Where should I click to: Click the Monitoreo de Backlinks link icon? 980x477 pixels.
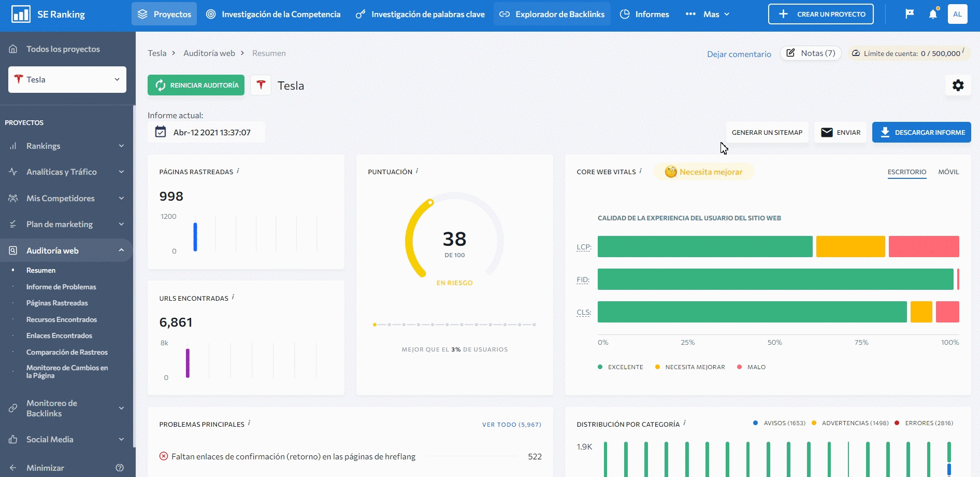pyautogui.click(x=13, y=408)
